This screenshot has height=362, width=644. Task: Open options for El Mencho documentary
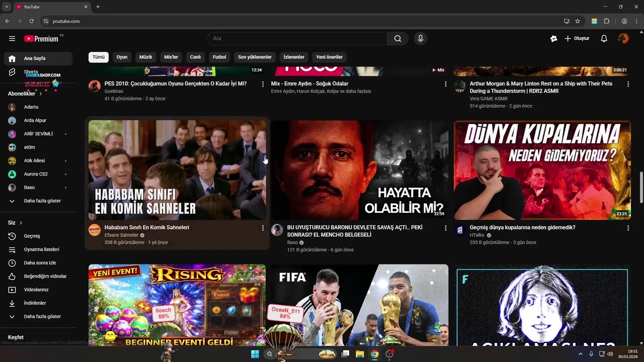pos(445,228)
